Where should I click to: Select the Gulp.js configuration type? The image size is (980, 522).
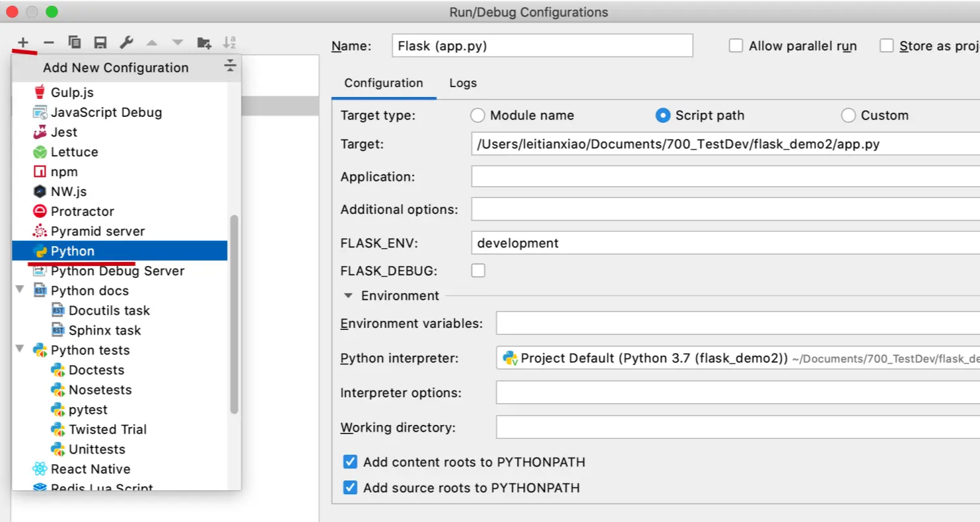click(120, 92)
